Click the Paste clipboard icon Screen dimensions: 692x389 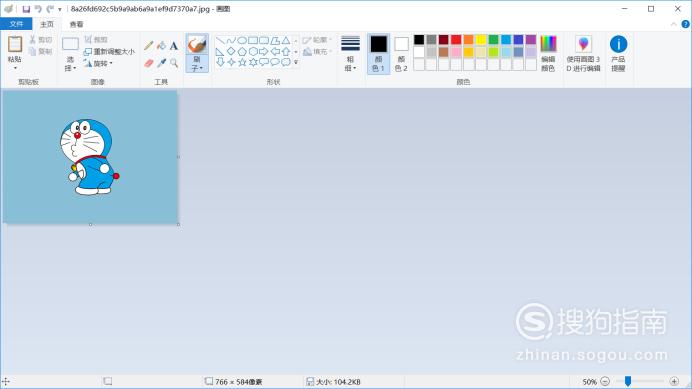coord(15,45)
